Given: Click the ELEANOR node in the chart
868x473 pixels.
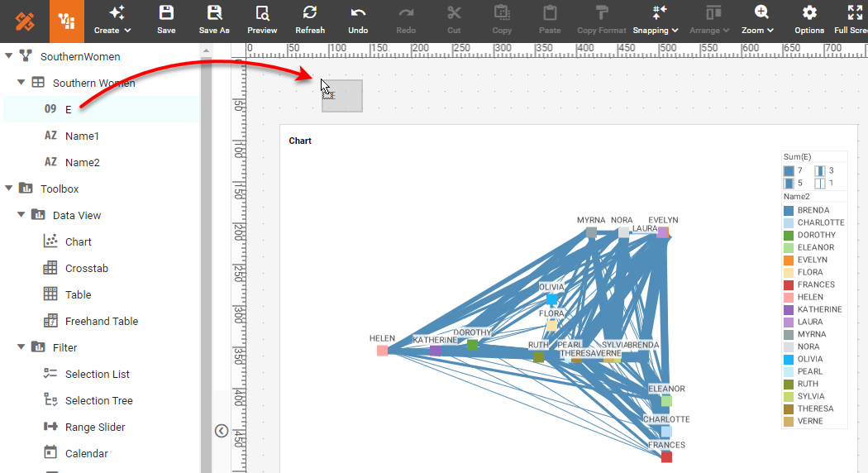Looking at the screenshot, I should point(666,400).
